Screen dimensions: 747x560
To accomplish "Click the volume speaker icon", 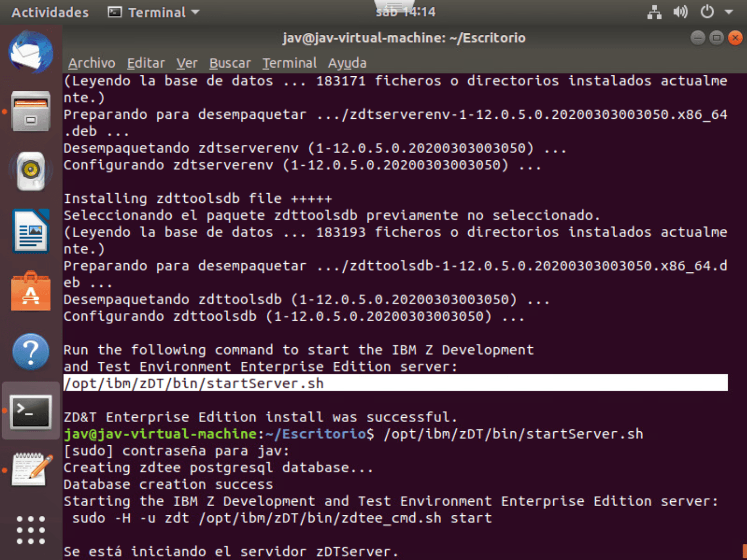I will 680,12.
